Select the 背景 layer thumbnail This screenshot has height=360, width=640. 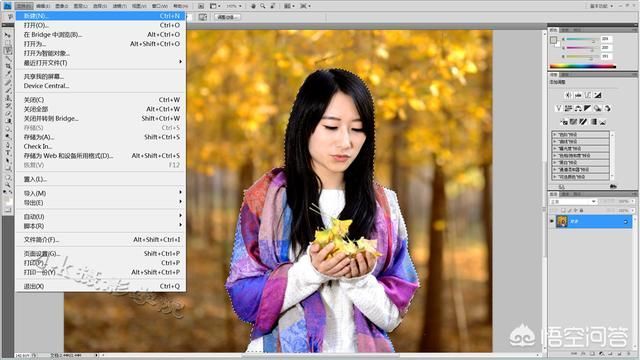(562, 221)
